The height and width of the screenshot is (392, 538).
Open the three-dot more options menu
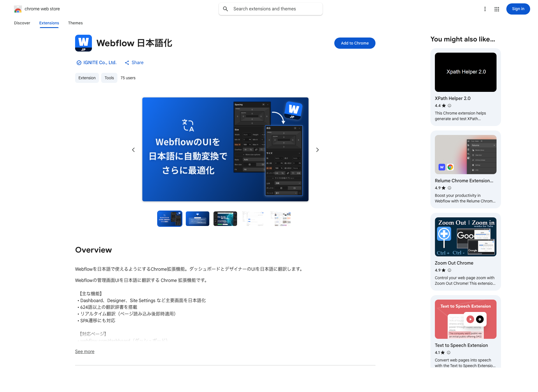(x=485, y=9)
